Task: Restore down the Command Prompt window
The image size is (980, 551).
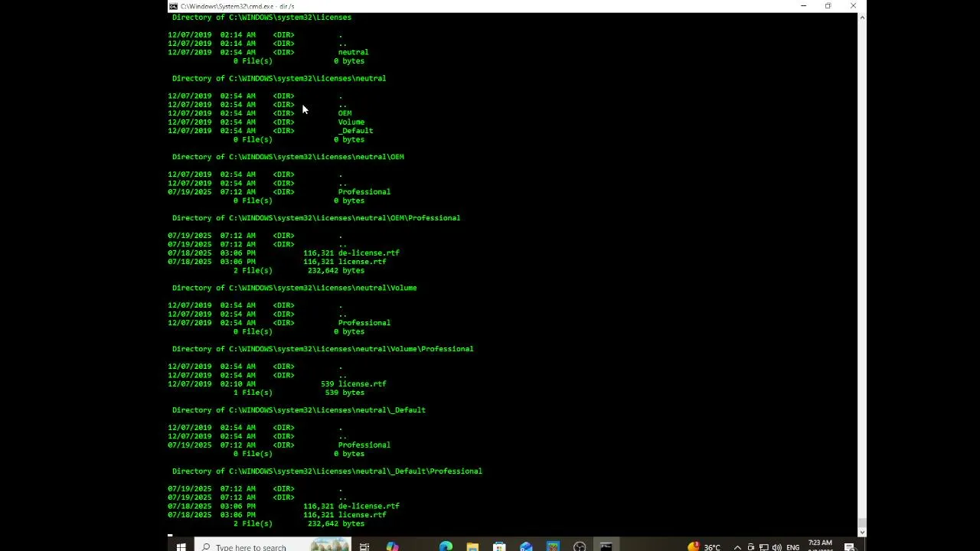Action: pyautogui.click(x=828, y=6)
